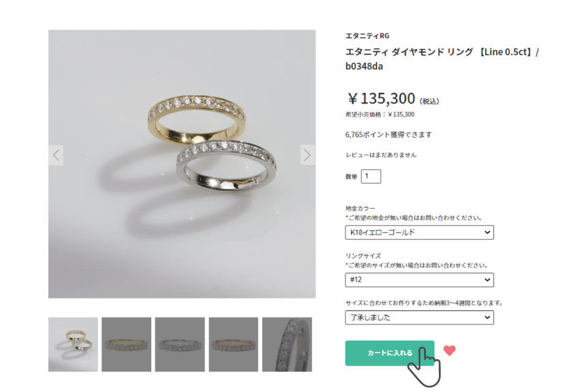580x392 pixels.
Task: Open the 了承しました dropdown
Action: (419, 318)
